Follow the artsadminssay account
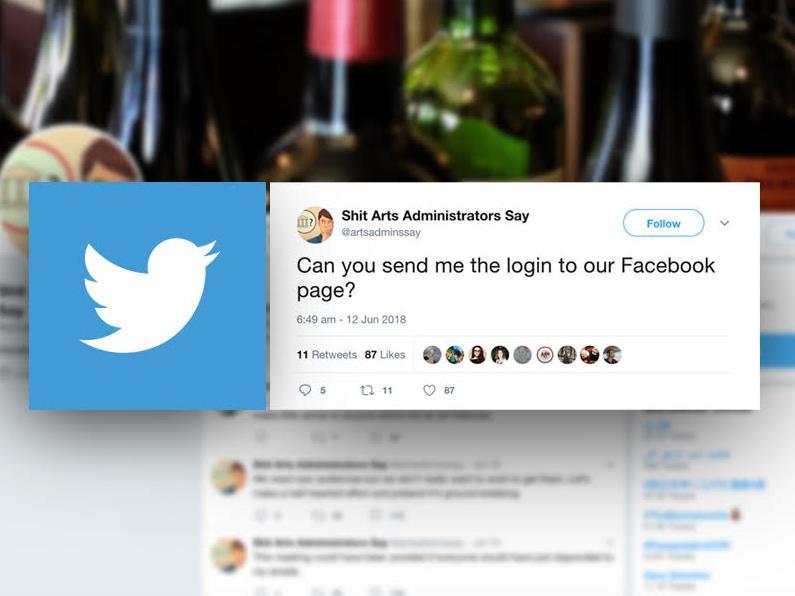The width and height of the screenshot is (795, 596). [663, 223]
